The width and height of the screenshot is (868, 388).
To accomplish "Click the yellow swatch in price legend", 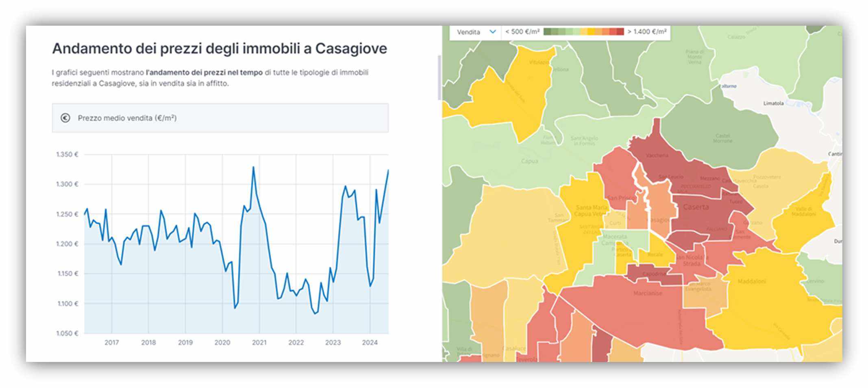I will (x=591, y=32).
